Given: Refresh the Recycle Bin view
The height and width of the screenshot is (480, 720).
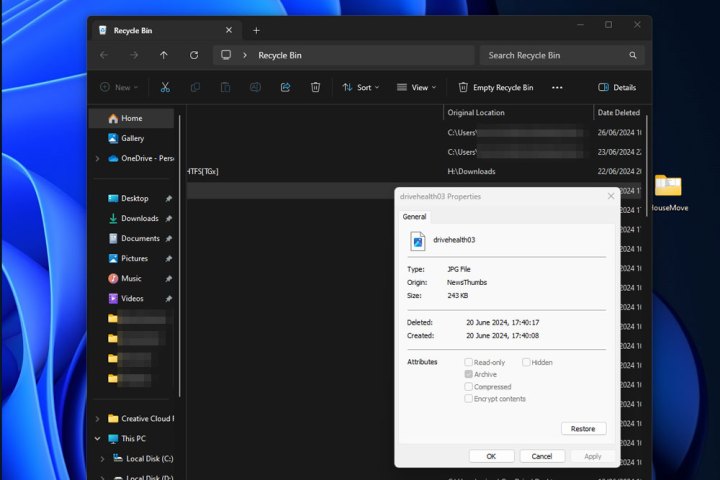Looking at the screenshot, I should click(194, 55).
